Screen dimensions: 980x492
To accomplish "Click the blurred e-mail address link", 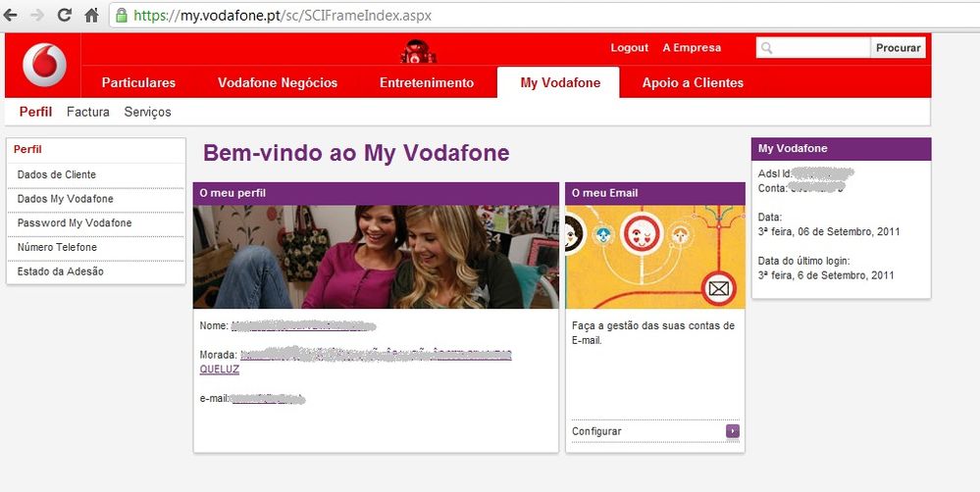I will click(268, 398).
